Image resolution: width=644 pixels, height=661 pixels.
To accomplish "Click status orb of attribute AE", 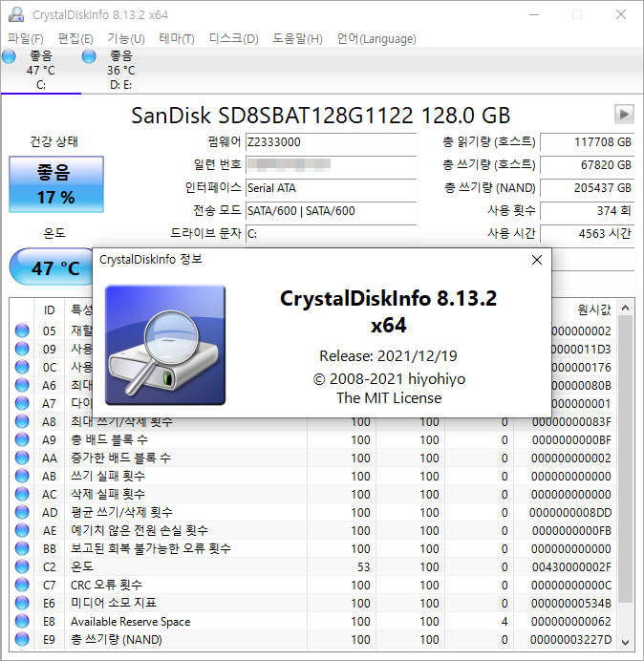I will (x=22, y=530).
